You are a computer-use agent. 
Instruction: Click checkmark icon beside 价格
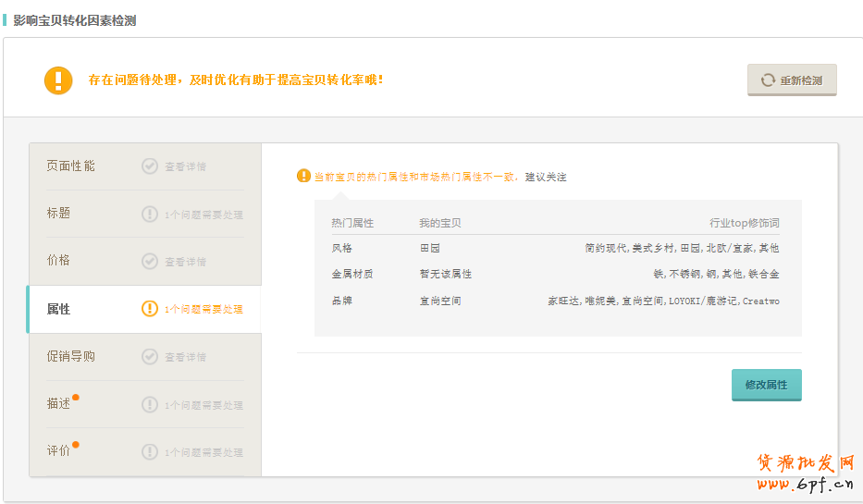pos(150,262)
